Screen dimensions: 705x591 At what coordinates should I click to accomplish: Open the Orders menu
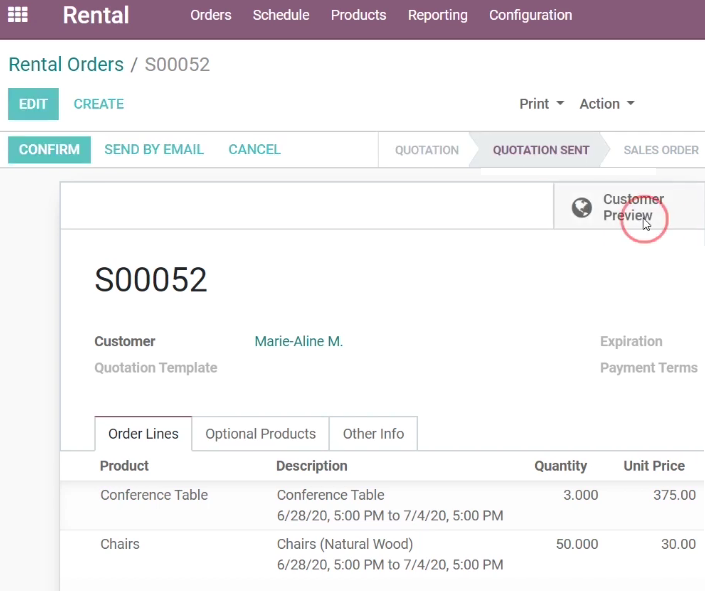click(210, 15)
